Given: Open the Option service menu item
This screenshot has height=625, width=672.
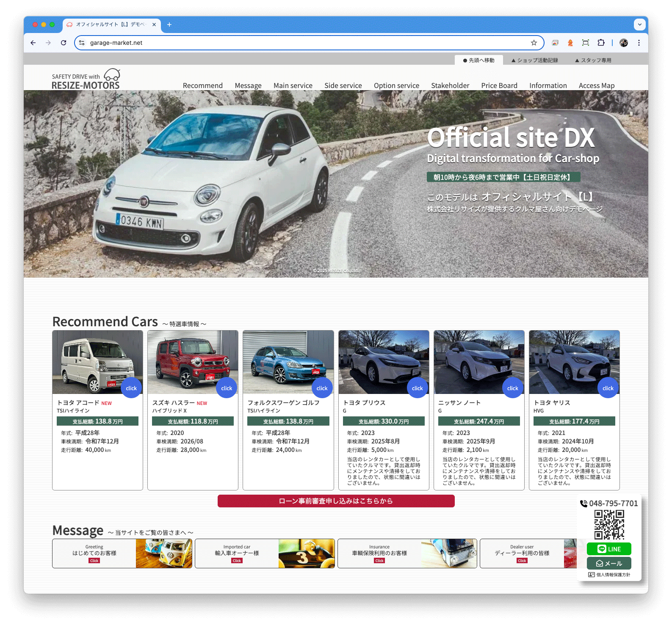Looking at the screenshot, I should pos(396,85).
